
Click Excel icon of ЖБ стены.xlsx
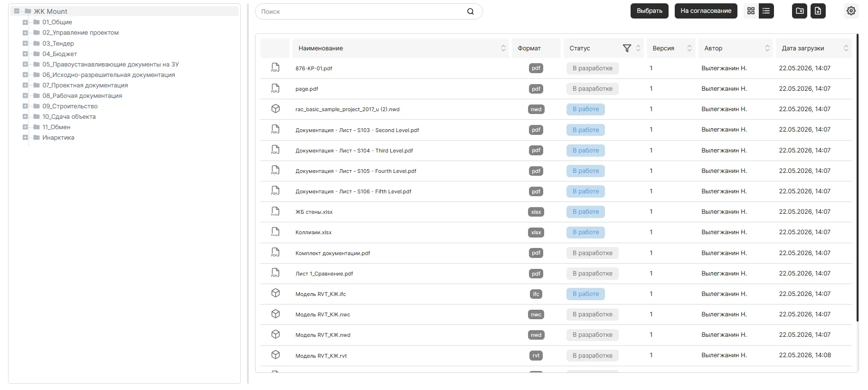click(x=275, y=211)
